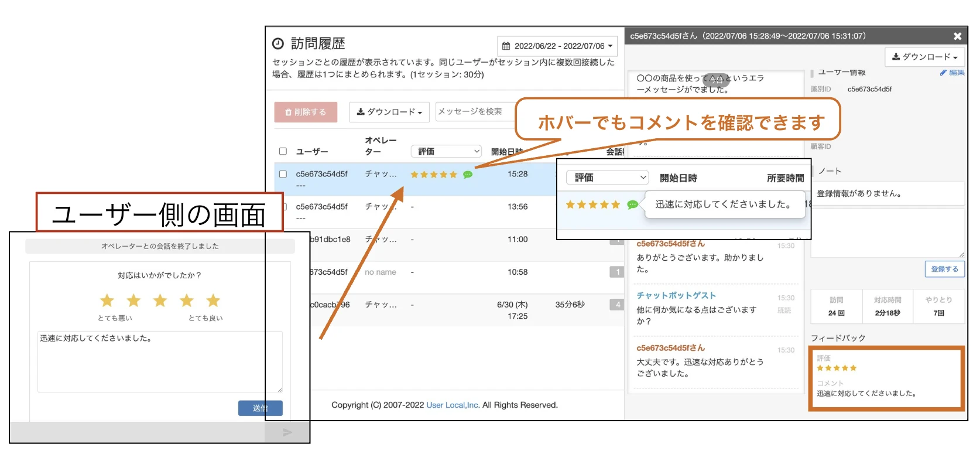Select the fifth star labeled とても良い
The width and height of the screenshot is (980, 464).
pos(213,301)
